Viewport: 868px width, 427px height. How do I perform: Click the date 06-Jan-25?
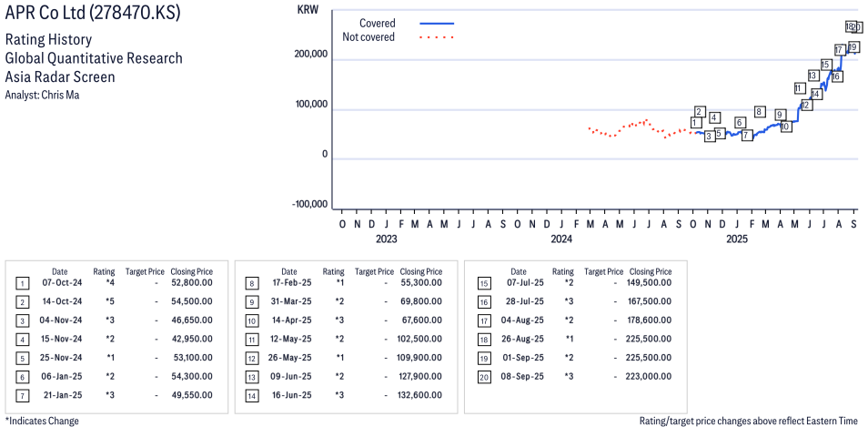click(63, 377)
